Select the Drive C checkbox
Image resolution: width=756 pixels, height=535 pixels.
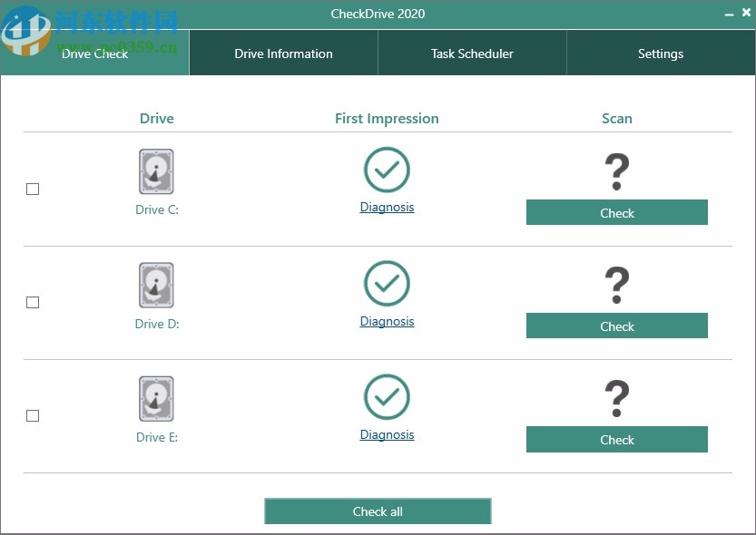pyautogui.click(x=33, y=189)
